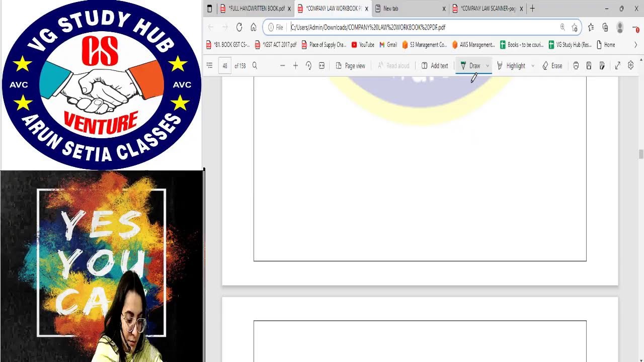Open browser Settings and more menu
The image size is (644, 362).
635,27
